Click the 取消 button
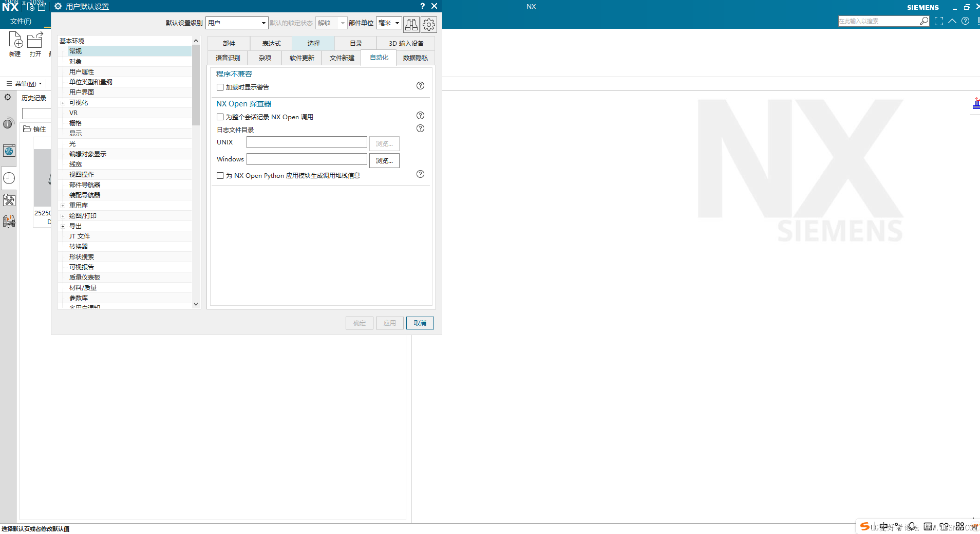Image resolution: width=980 pixels, height=534 pixels. point(420,323)
